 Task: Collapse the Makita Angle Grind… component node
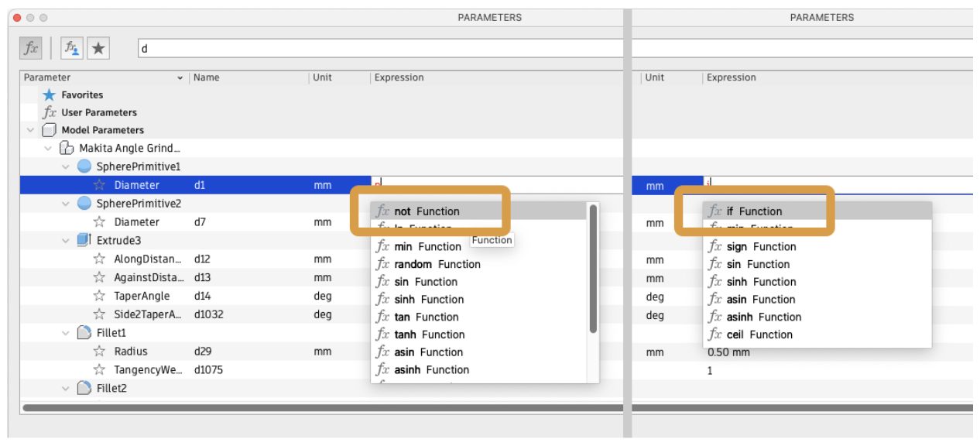point(48,148)
